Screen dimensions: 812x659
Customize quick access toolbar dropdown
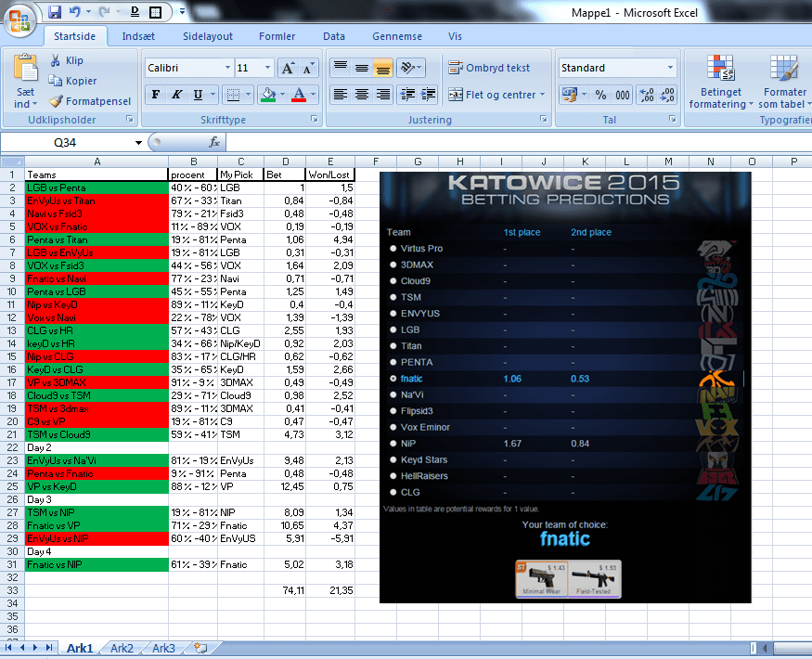pyautogui.click(x=182, y=11)
